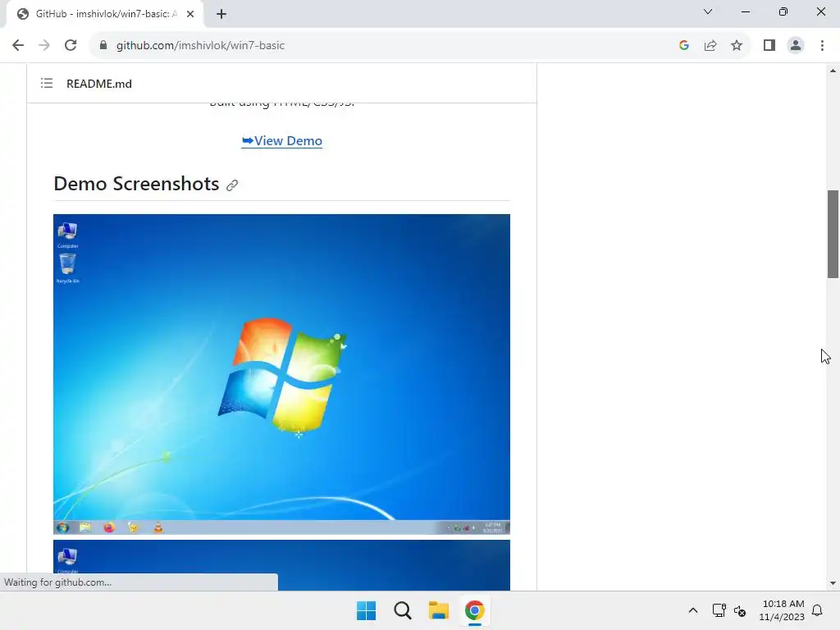This screenshot has height=630, width=840.
Task: Click the page scrollbar thumb
Action: click(x=833, y=234)
